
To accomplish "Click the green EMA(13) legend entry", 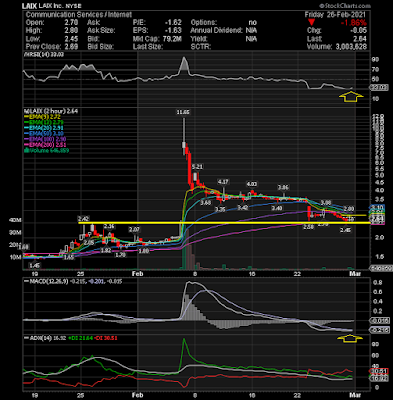I will (x=43, y=122).
